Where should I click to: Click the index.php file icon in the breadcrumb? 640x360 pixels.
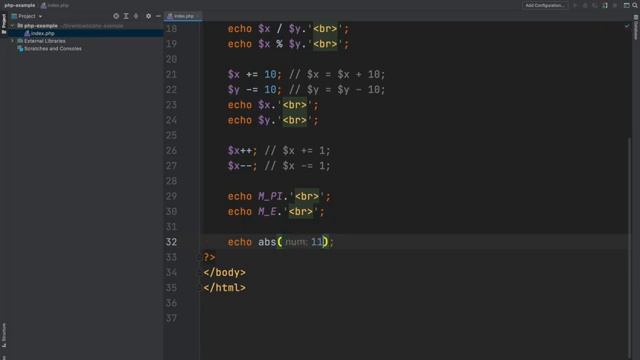point(43,5)
